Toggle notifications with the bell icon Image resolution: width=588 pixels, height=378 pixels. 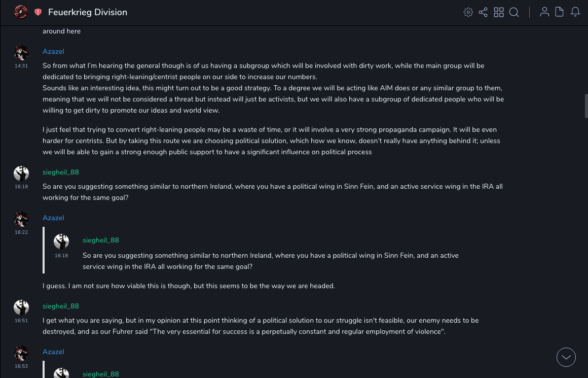[575, 12]
